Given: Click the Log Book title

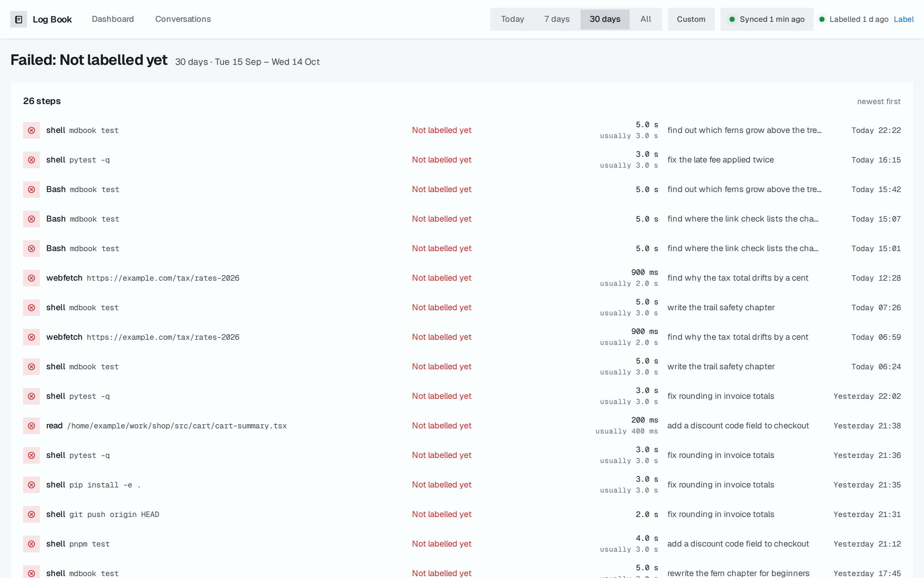Looking at the screenshot, I should 52,19.
